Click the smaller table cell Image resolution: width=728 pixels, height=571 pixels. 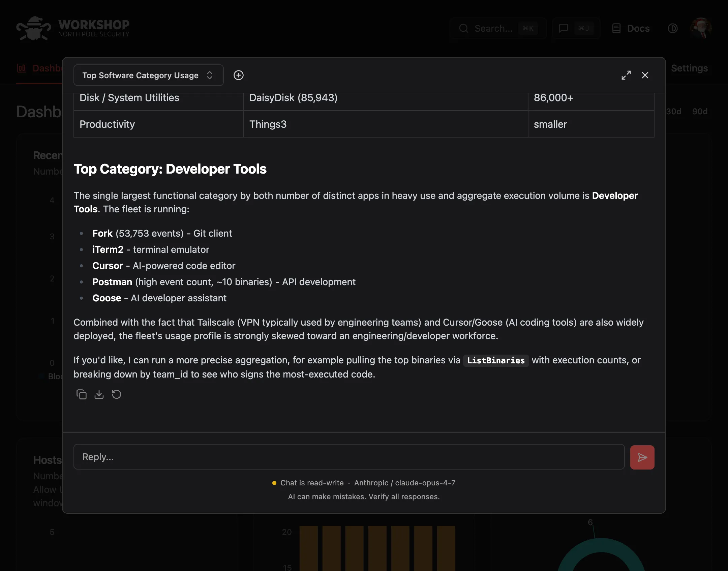click(591, 124)
